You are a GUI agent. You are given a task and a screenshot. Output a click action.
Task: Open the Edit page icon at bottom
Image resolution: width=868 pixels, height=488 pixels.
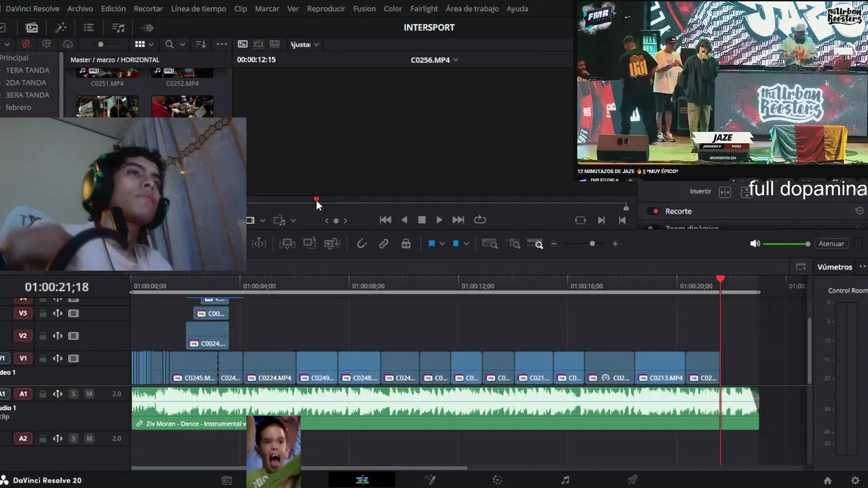pyautogui.click(x=362, y=480)
